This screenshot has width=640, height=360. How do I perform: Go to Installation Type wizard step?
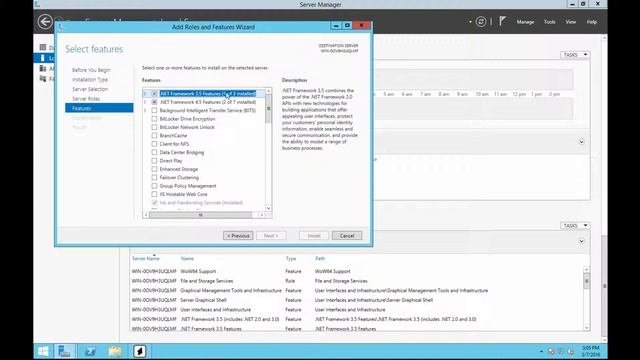click(90, 80)
